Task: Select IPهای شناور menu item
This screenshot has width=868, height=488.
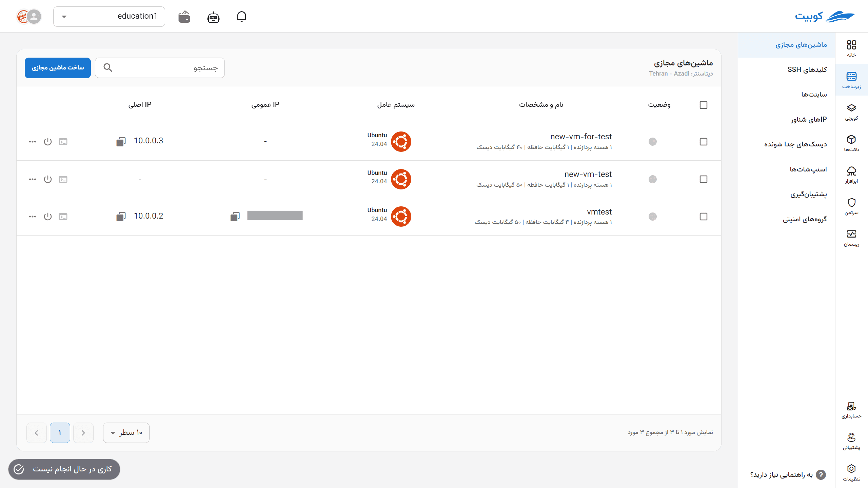Action: tap(787, 119)
